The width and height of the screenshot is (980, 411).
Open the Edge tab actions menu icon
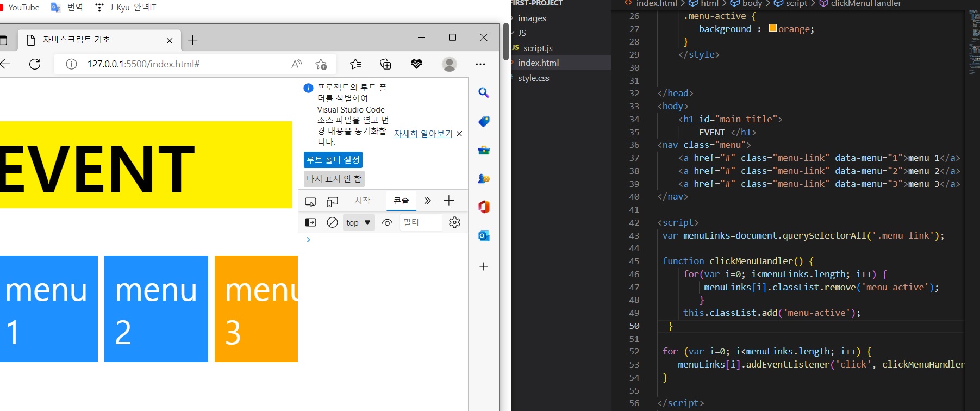tap(4, 40)
